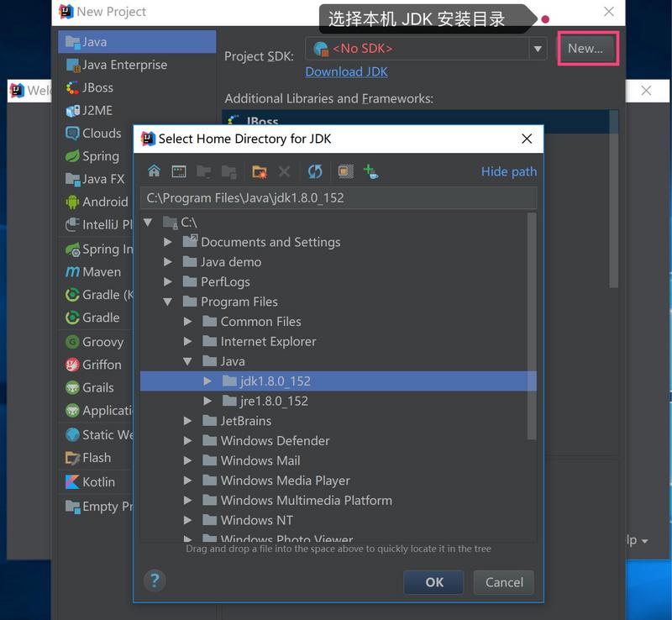Open help with the question mark button
The height and width of the screenshot is (620, 672).
click(155, 581)
